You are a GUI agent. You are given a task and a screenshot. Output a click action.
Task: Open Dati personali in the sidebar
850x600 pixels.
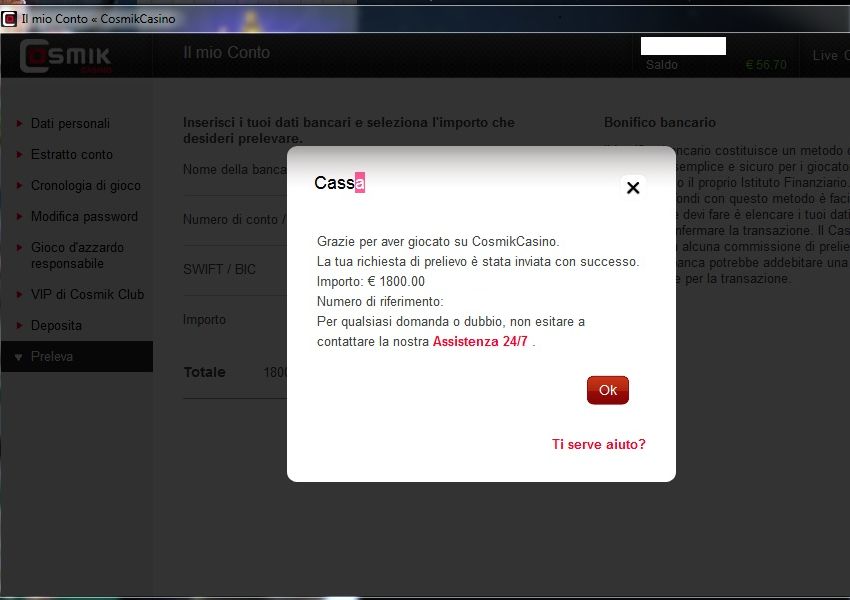coord(70,124)
